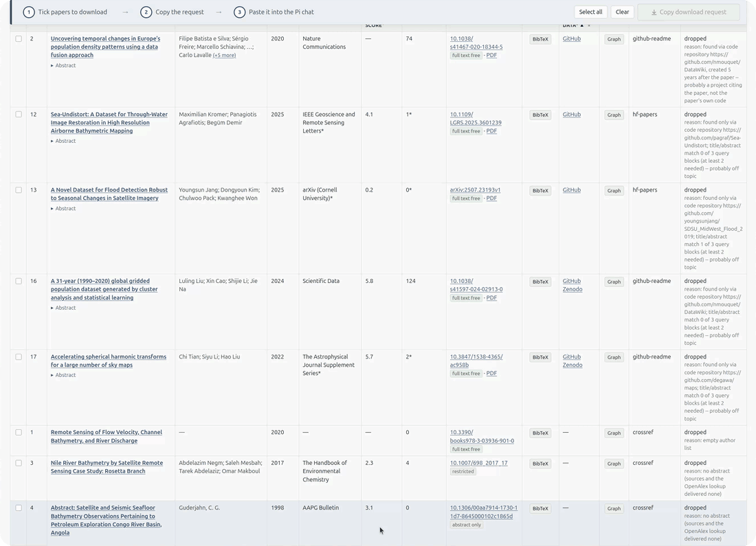Open BibTeX for AAPG Bulletin abstract
Image resolution: width=756 pixels, height=546 pixels.
[540, 508]
